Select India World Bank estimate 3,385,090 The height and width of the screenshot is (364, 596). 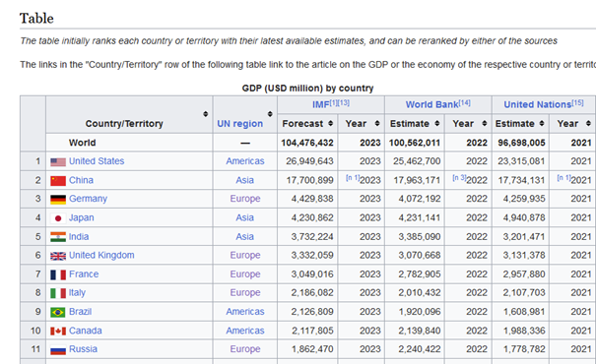coord(420,237)
